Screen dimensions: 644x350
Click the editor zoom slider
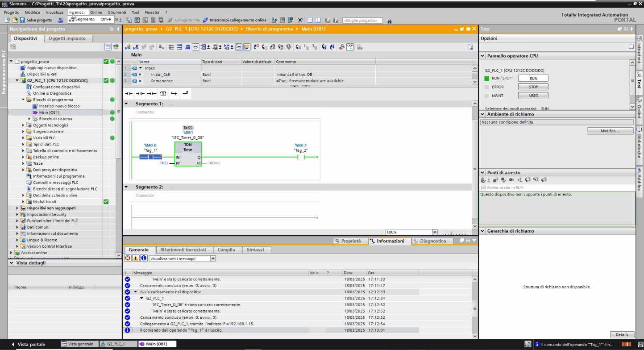(x=452, y=232)
